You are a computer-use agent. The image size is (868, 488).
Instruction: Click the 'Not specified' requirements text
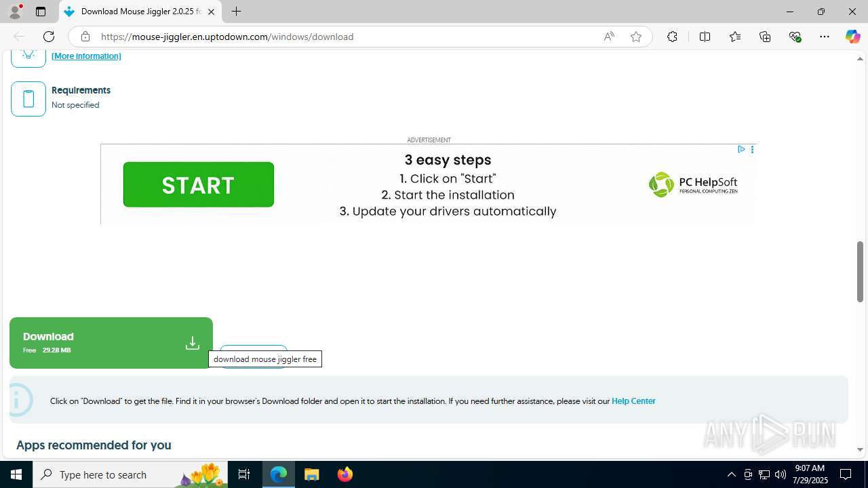coord(75,105)
